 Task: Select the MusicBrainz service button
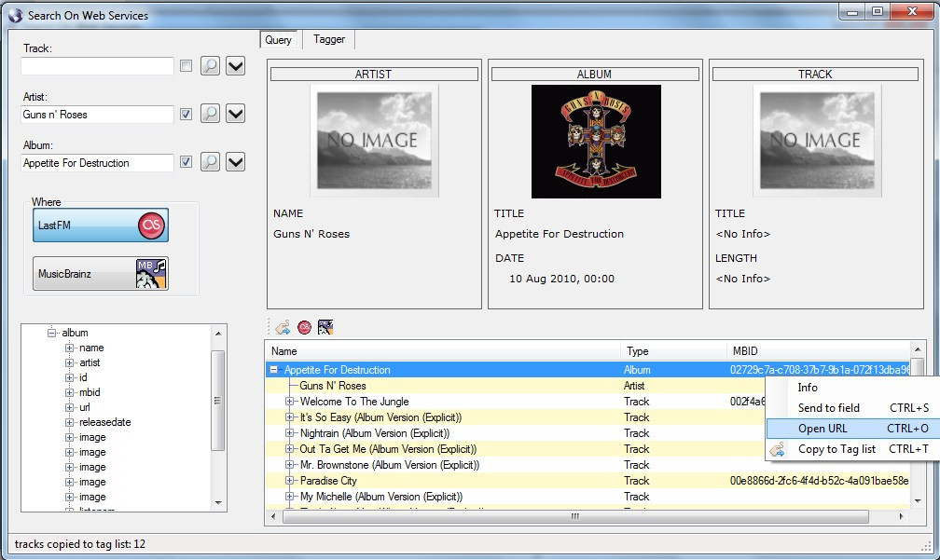[x=101, y=274]
